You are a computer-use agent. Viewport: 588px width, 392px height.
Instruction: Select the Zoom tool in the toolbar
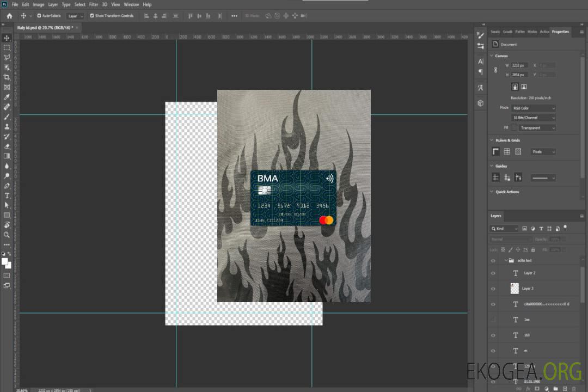coord(7,235)
